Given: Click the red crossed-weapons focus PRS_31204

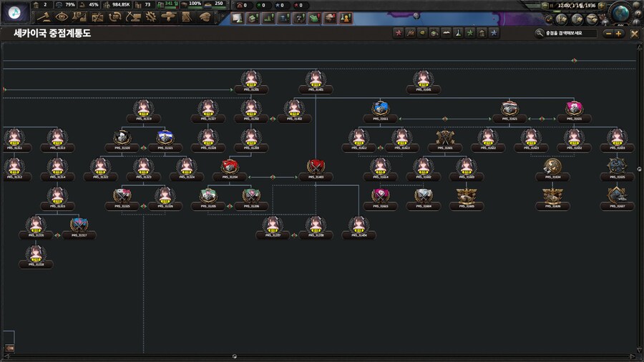Looking at the screenshot, I should 229,170.
